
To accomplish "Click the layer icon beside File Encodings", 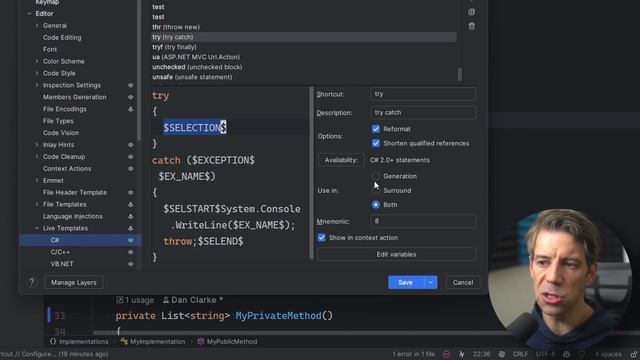I will click(x=131, y=109).
